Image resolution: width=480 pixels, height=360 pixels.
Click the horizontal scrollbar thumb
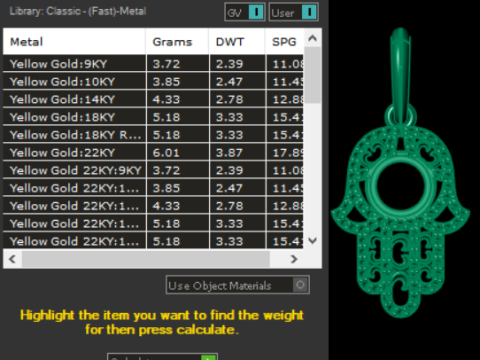tap(146, 259)
